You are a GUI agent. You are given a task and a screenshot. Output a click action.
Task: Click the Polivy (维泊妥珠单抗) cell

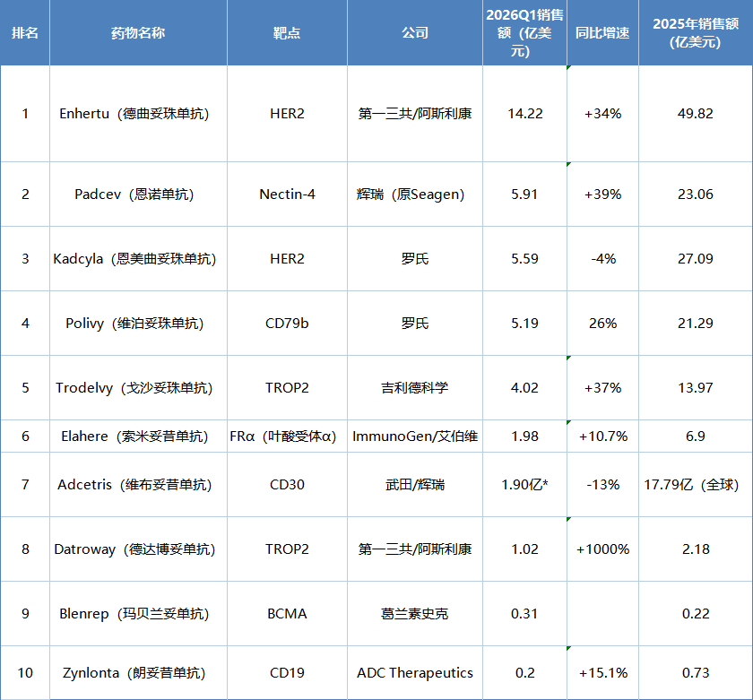138,324
